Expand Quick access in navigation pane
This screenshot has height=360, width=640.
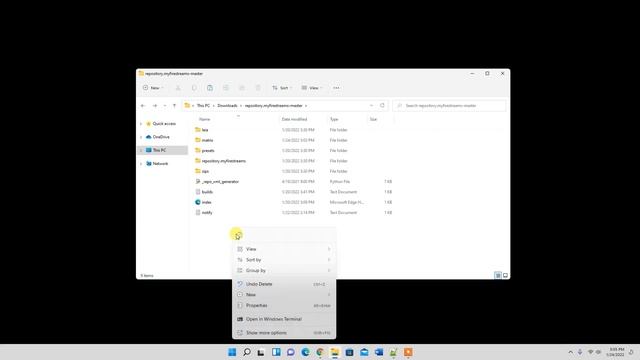(x=141, y=124)
